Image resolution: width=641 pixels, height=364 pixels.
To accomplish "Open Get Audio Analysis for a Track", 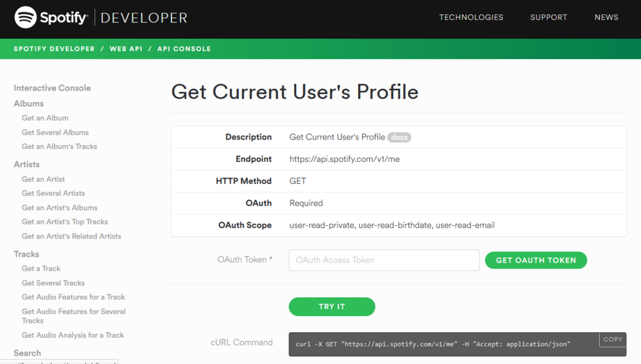I will 73,335.
